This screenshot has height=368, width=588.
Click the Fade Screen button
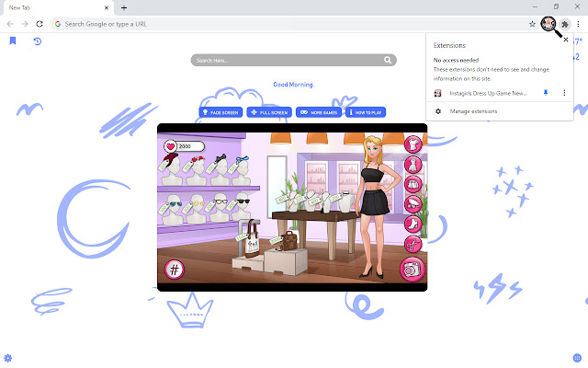coord(220,112)
